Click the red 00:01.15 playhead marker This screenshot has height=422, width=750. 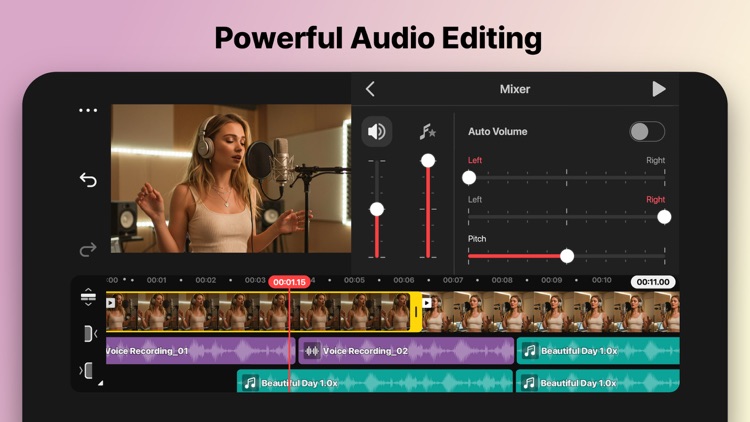[289, 282]
